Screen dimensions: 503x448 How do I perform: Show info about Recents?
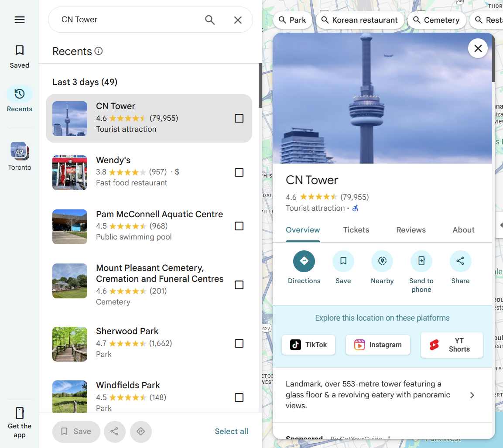click(99, 51)
